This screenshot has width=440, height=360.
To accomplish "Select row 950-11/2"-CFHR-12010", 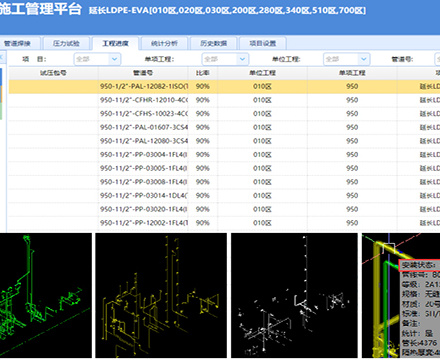I will [x=224, y=100].
